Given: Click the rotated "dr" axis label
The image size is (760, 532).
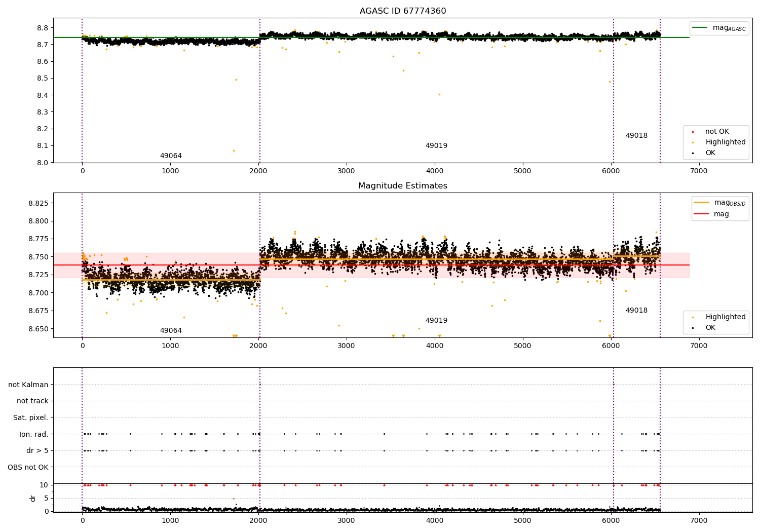Looking at the screenshot, I should [x=33, y=498].
